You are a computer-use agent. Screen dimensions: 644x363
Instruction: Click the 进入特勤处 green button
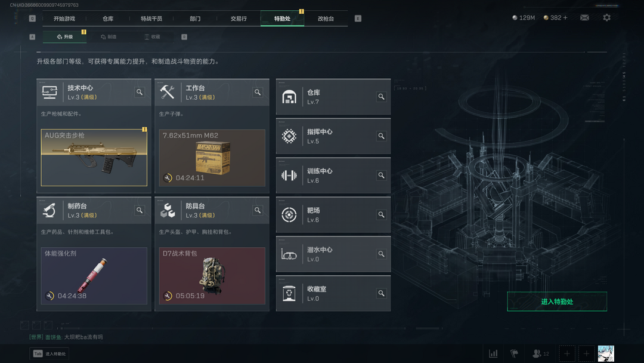(x=557, y=302)
